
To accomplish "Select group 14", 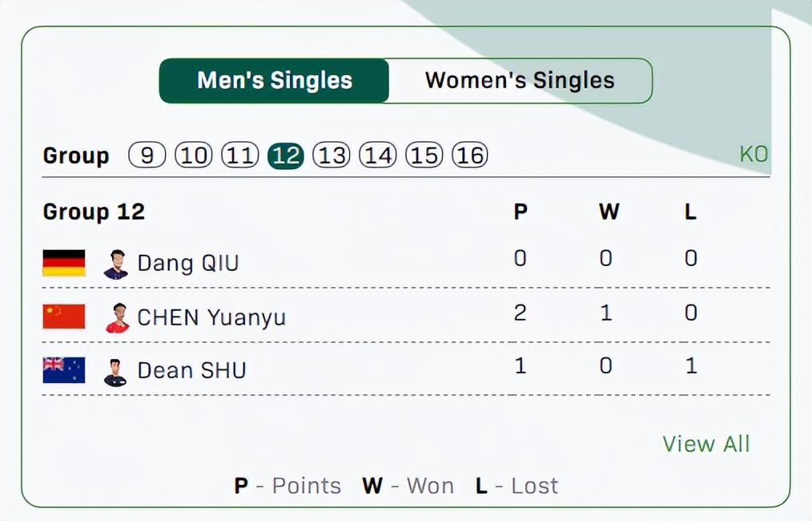I will pyautogui.click(x=378, y=155).
